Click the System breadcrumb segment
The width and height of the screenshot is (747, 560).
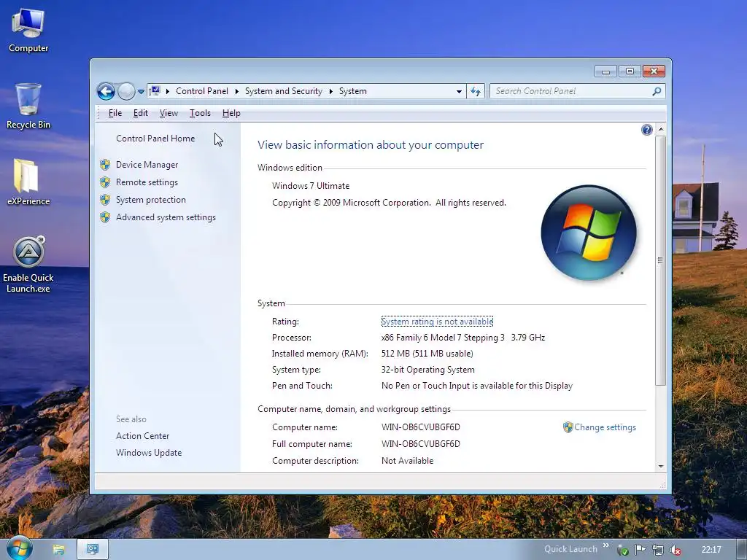coord(352,91)
